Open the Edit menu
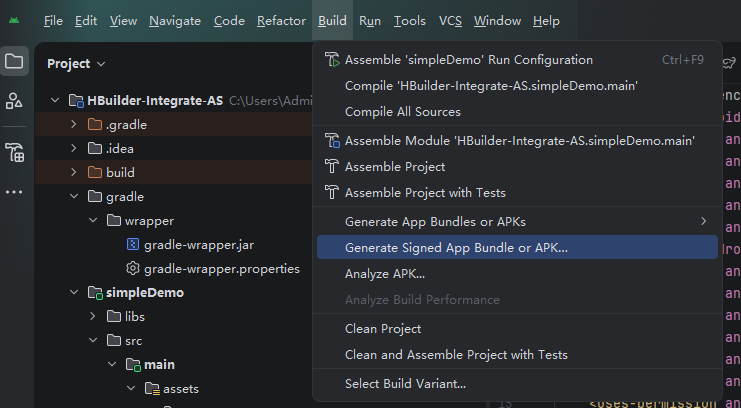 (x=86, y=21)
